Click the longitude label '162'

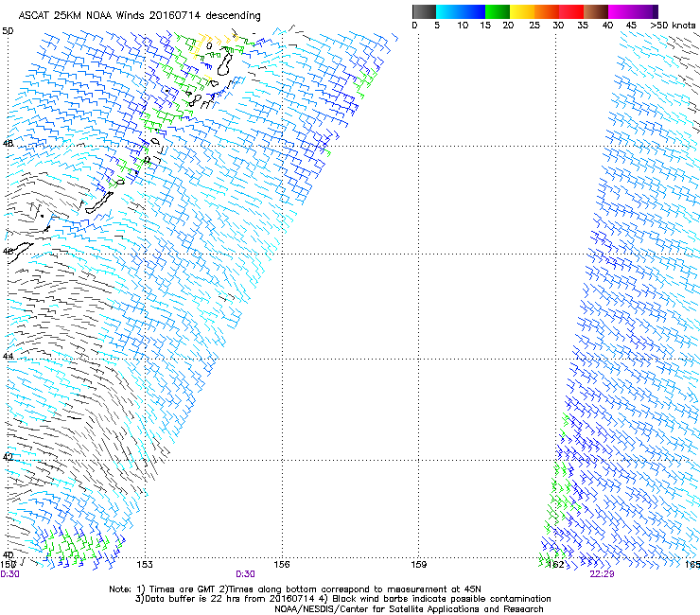556,565
